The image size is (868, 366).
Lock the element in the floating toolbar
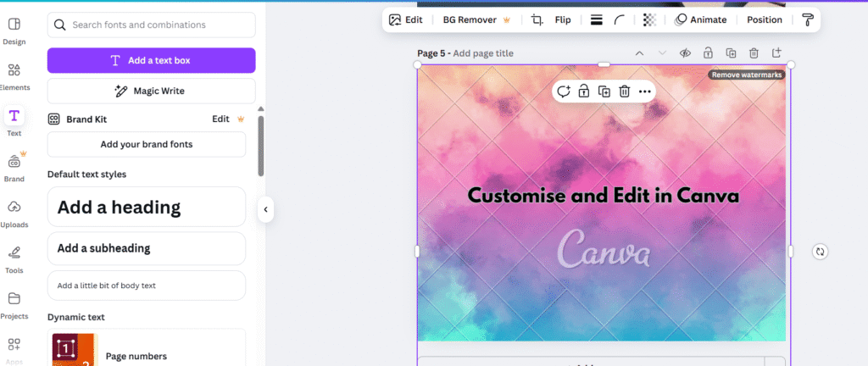(x=583, y=91)
